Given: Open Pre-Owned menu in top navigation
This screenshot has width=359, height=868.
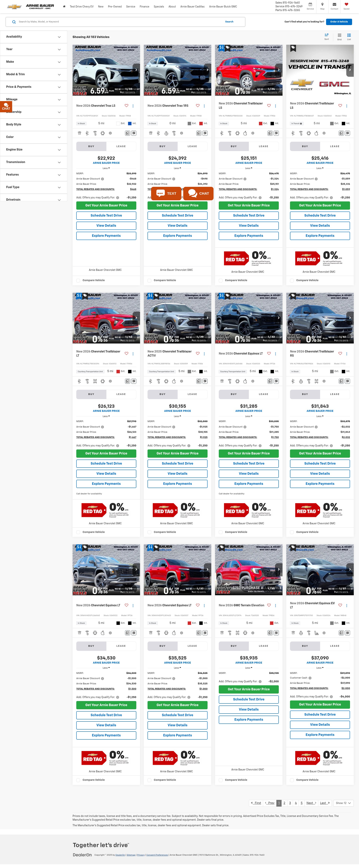Looking at the screenshot, I should pos(115,6).
